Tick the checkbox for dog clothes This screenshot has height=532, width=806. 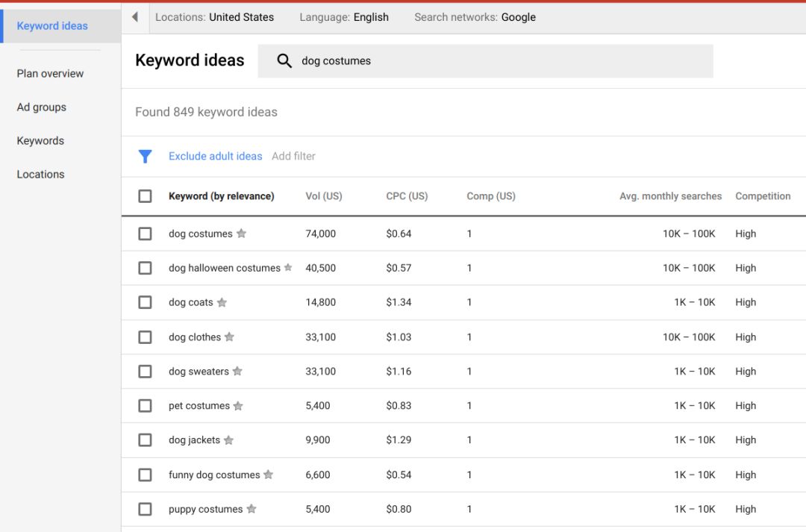(145, 337)
